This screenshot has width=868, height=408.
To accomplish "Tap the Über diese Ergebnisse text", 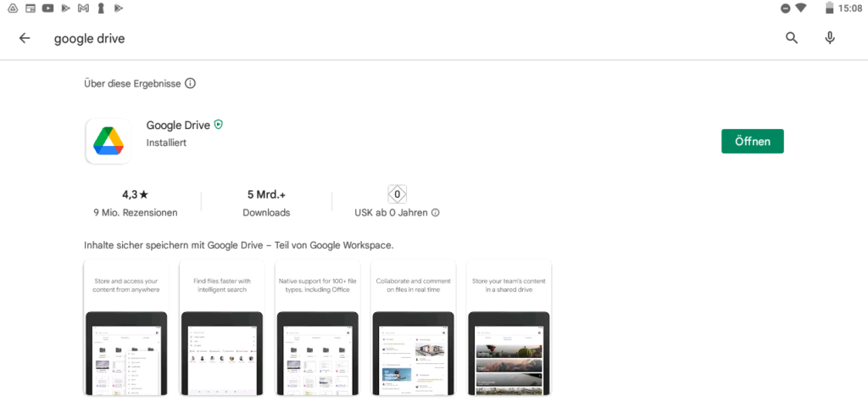I will 132,84.
